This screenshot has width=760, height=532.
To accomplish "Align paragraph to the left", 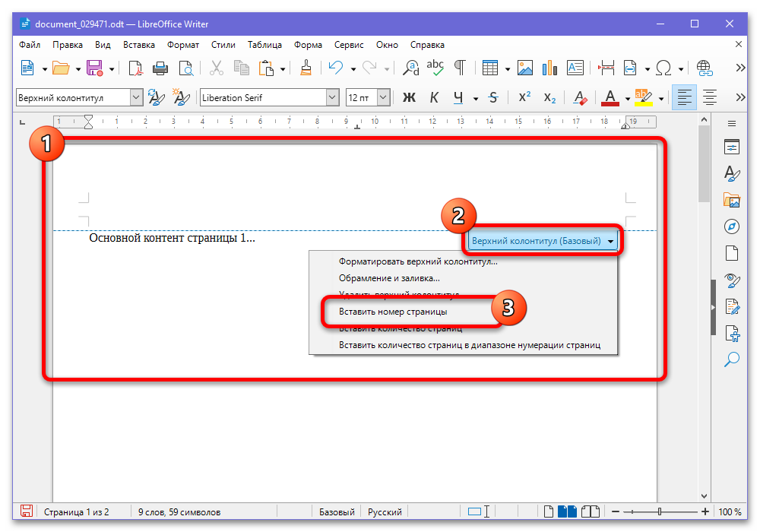I will click(x=684, y=98).
